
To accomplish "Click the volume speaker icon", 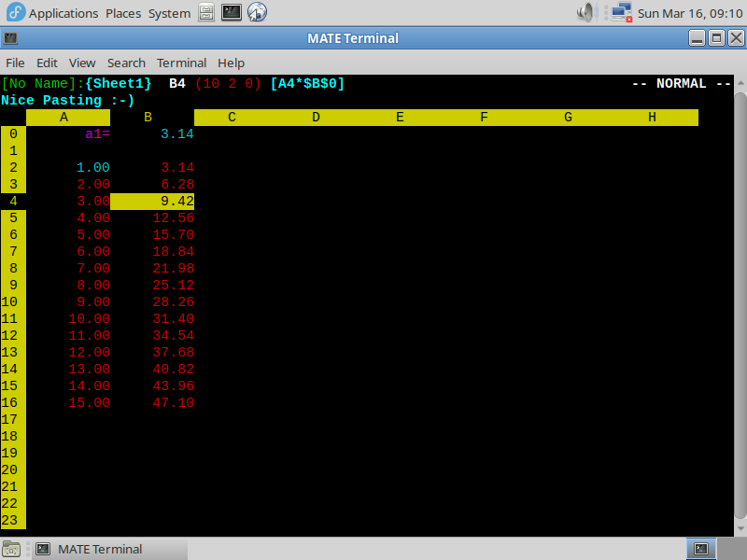I will [586, 13].
